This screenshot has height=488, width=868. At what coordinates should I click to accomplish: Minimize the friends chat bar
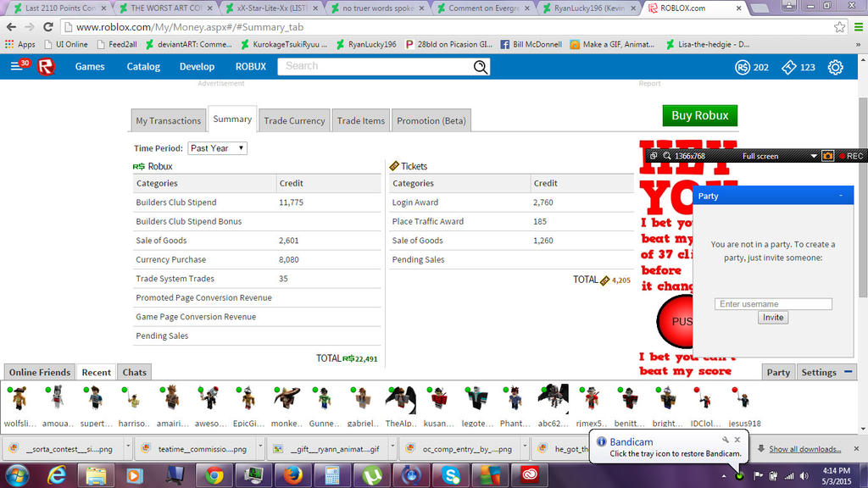848,372
